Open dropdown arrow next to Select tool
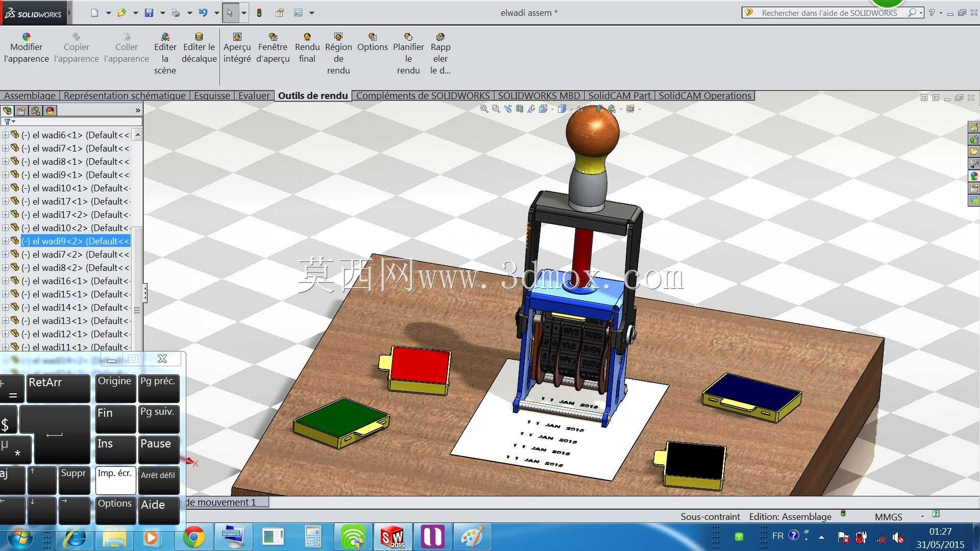The width and height of the screenshot is (980, 551). pos(244,13)
